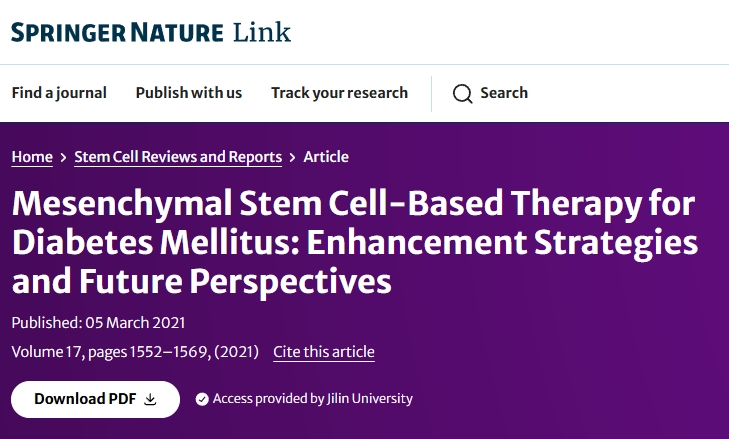Go to the Home breadcrumb link

[x=32, y=157]
